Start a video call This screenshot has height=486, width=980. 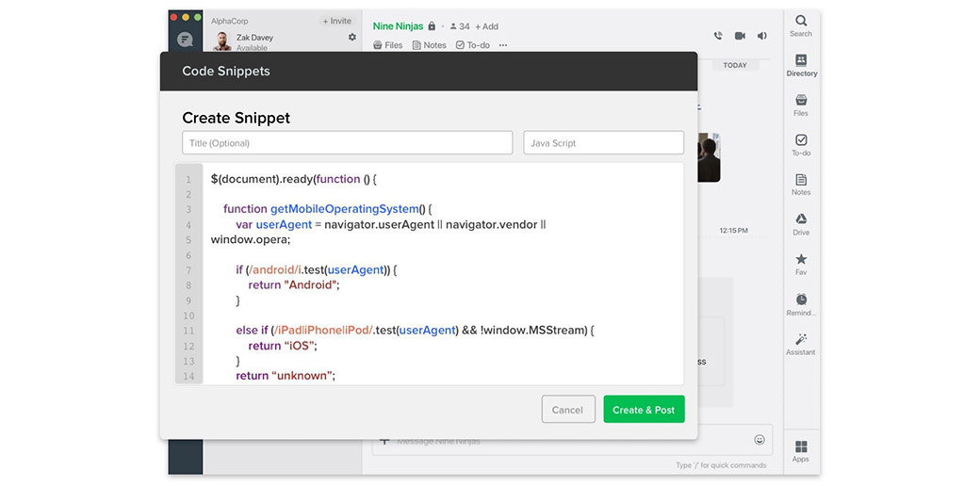pos(740,36)
